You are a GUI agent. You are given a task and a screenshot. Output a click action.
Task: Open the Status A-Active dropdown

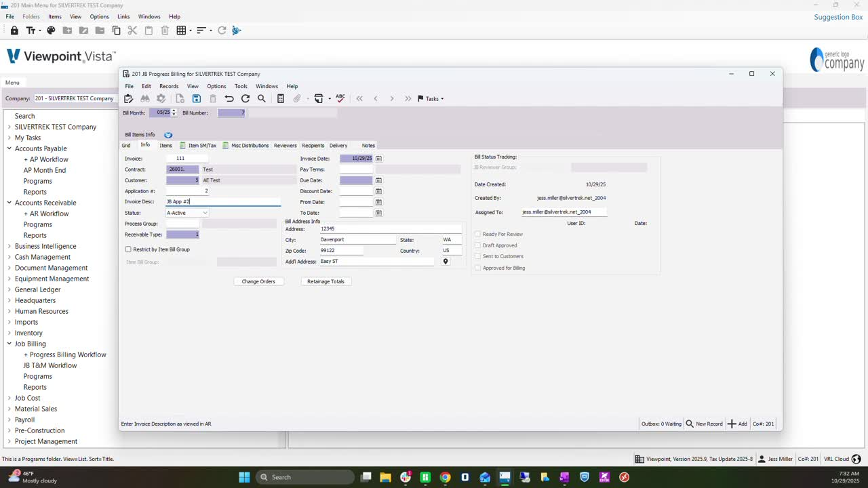pyautogui.click(x=187, y=213)
